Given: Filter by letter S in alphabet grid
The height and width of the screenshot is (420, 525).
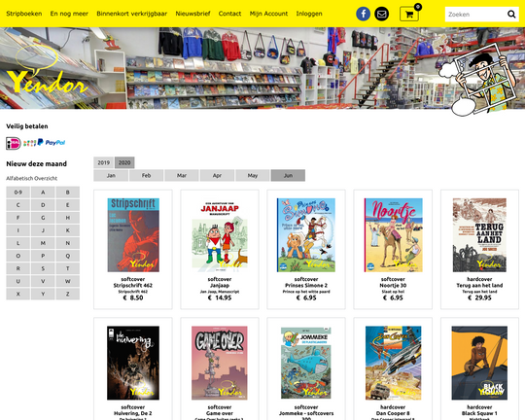Looking at the screenshot, I should coord(43,268).
